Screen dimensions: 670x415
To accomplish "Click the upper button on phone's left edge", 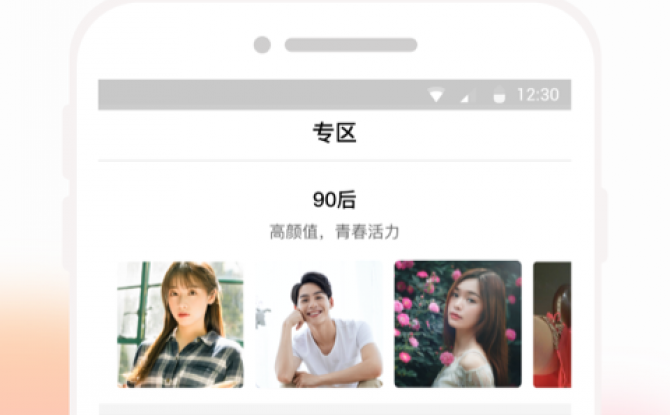I will 66,142.
